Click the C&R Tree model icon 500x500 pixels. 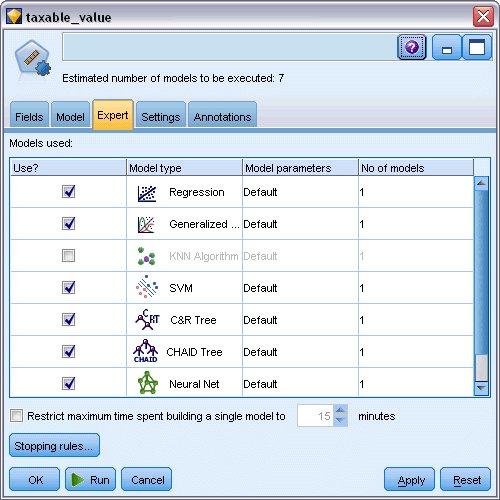(x=147, y=320)
